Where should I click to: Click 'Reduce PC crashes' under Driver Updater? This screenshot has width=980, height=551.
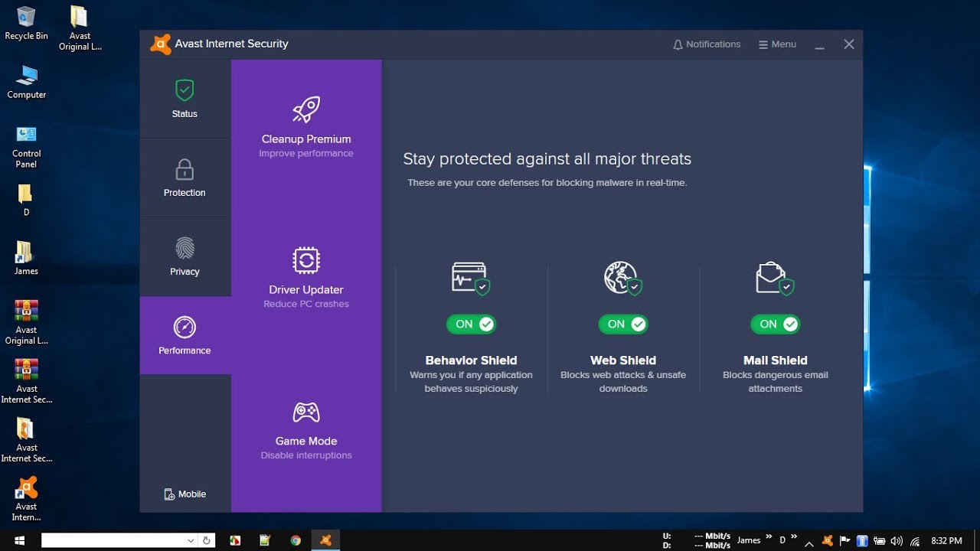coord(306,305)
